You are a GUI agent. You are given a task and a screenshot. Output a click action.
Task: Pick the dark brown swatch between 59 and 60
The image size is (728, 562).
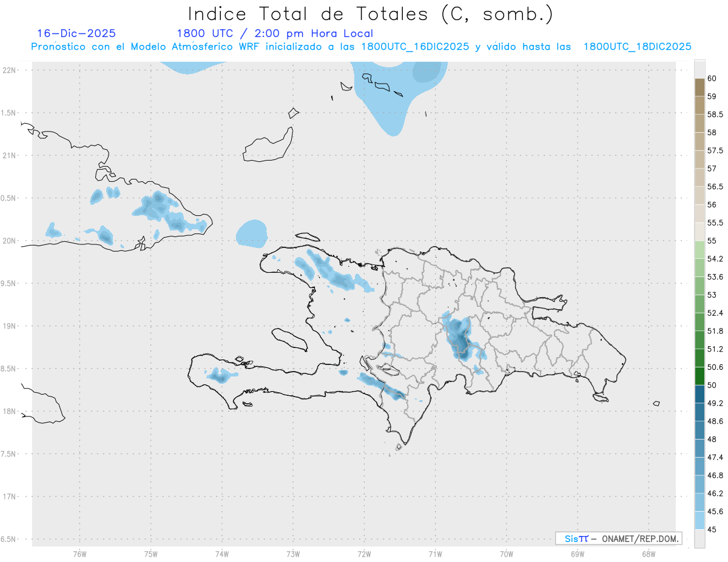(699, 88)
